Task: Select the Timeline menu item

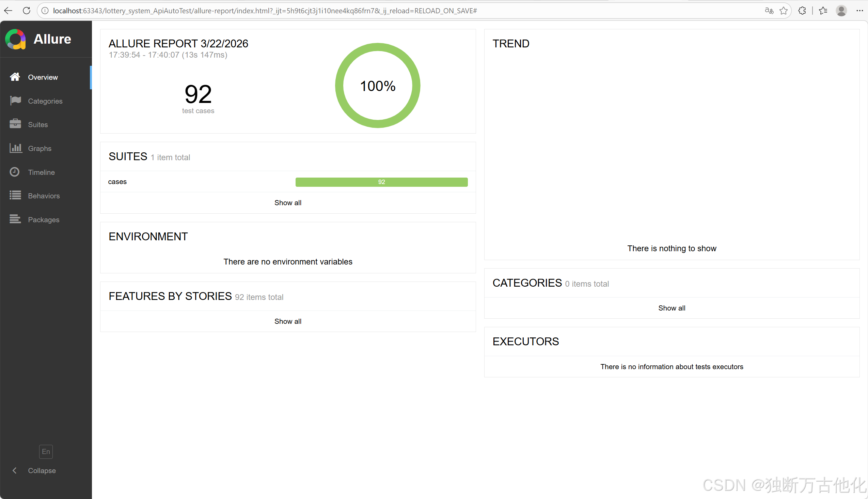Action: (x=41, y=172)
